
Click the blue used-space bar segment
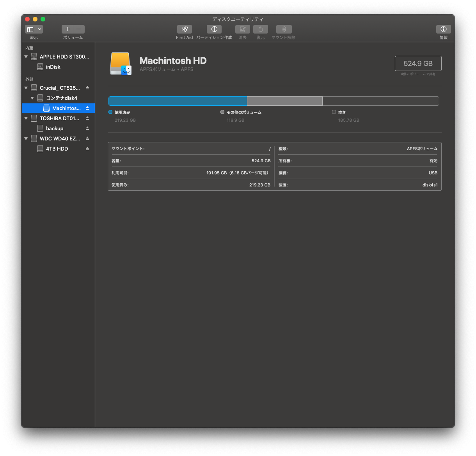coord(178,101)
